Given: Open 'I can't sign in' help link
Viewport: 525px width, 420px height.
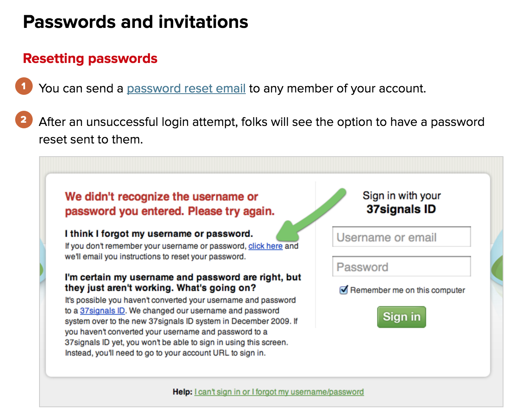Looking at the screenshot, I should pos(279,392).
